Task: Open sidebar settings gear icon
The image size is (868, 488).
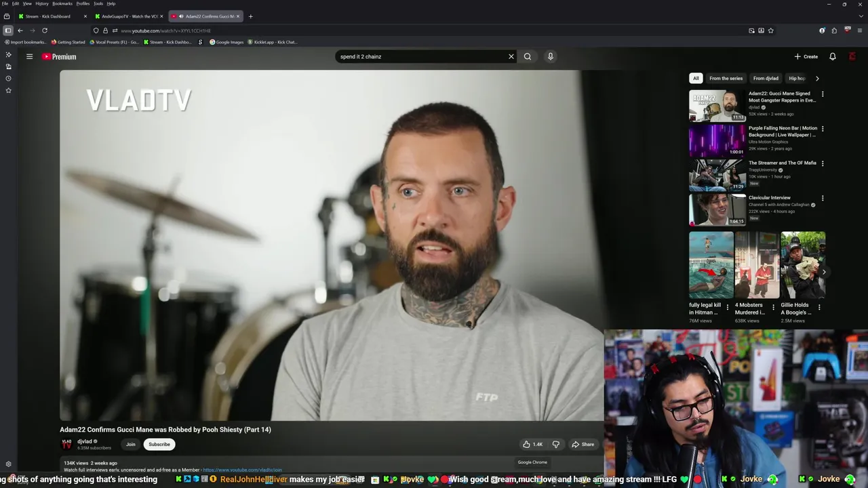Action: (x=8, y=464)
